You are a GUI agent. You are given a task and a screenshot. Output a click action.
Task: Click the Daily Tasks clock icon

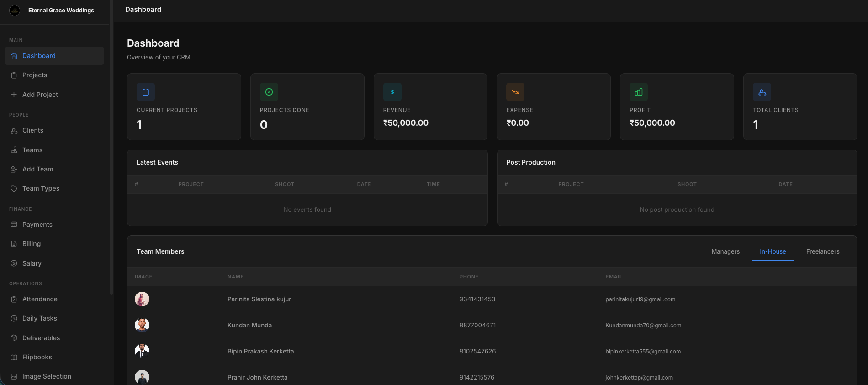tap(14, 318)
